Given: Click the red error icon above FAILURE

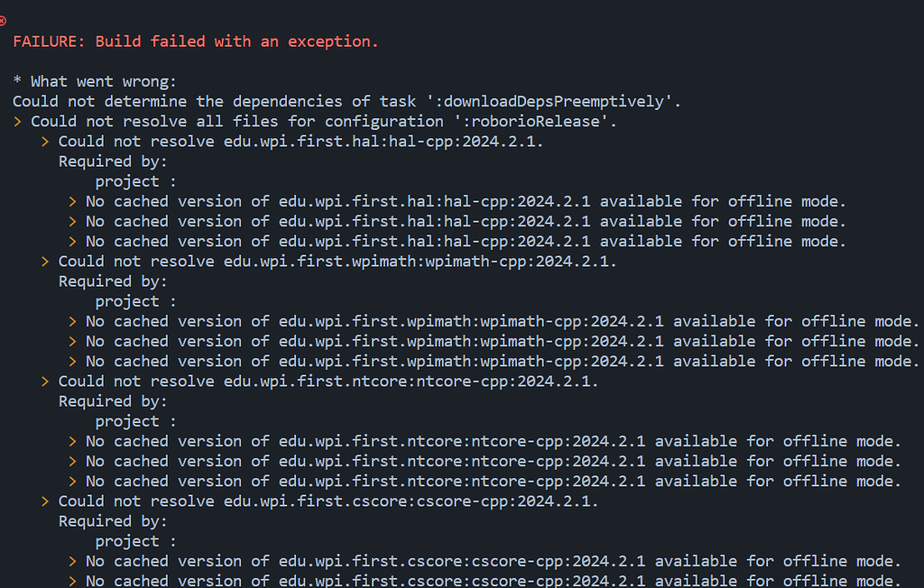Looking at the screenshot, I should [x=3, y=22].
